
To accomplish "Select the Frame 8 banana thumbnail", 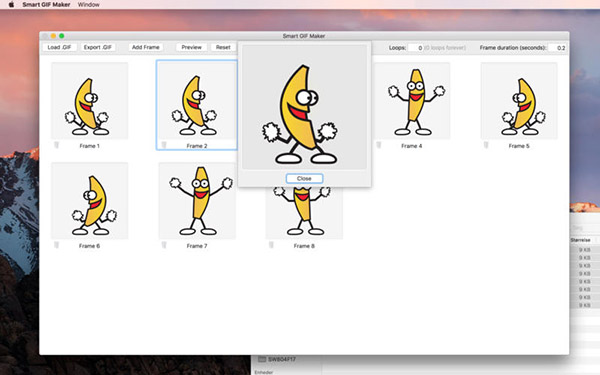I will [304, 213].
